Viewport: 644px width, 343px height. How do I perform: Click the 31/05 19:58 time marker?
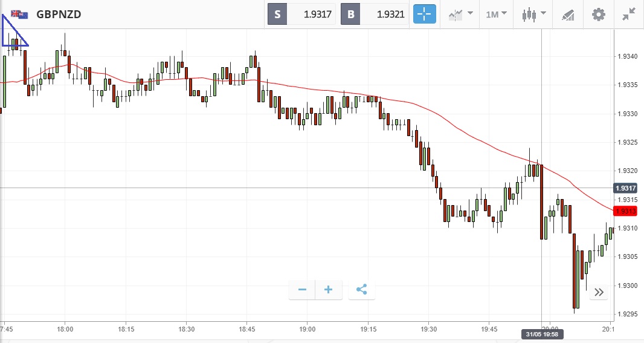point(541,334)
